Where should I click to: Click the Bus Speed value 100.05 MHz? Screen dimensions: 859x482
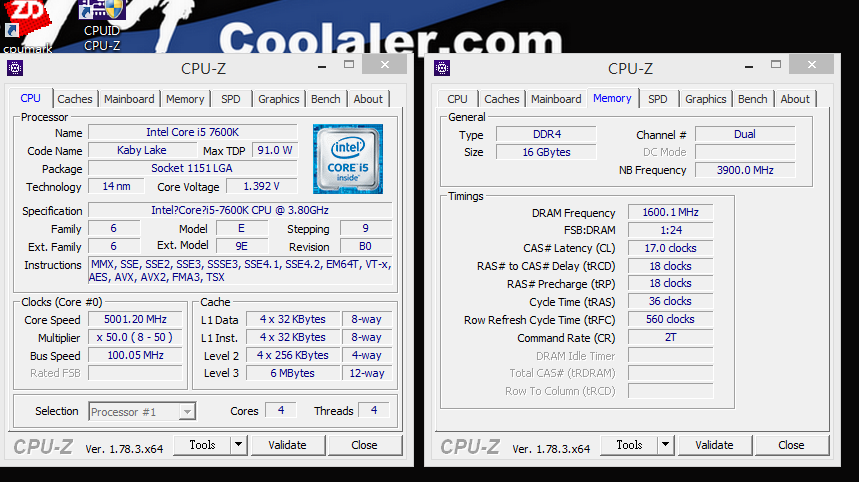click(135, 355)
